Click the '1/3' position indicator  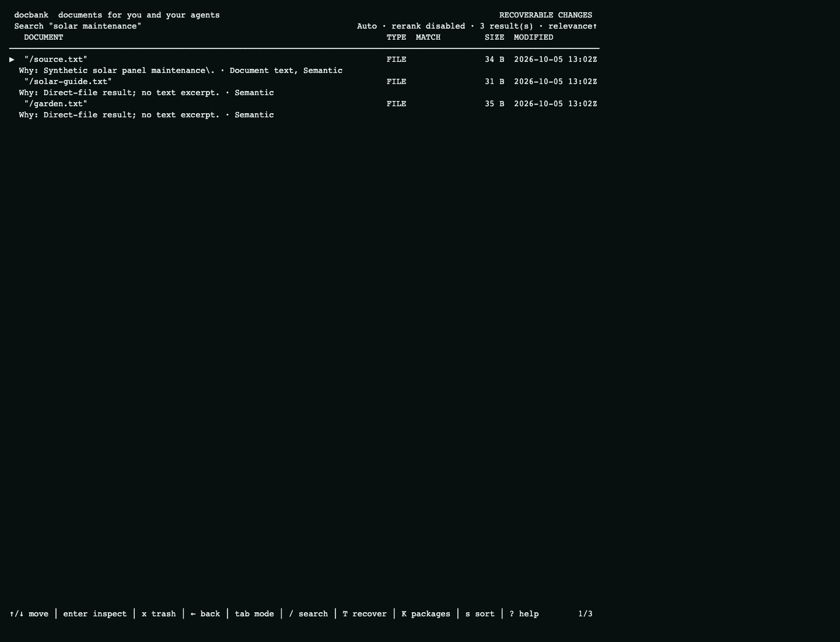click(586, 614)
